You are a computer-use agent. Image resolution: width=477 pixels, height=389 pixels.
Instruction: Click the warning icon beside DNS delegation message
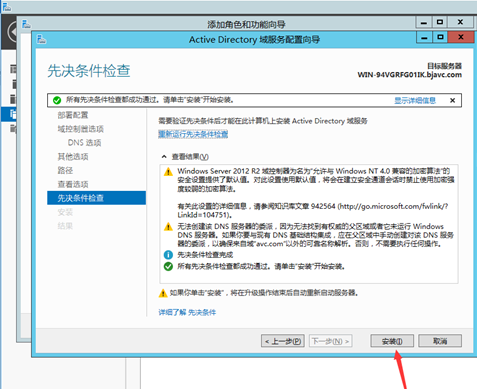coord(168,227)
